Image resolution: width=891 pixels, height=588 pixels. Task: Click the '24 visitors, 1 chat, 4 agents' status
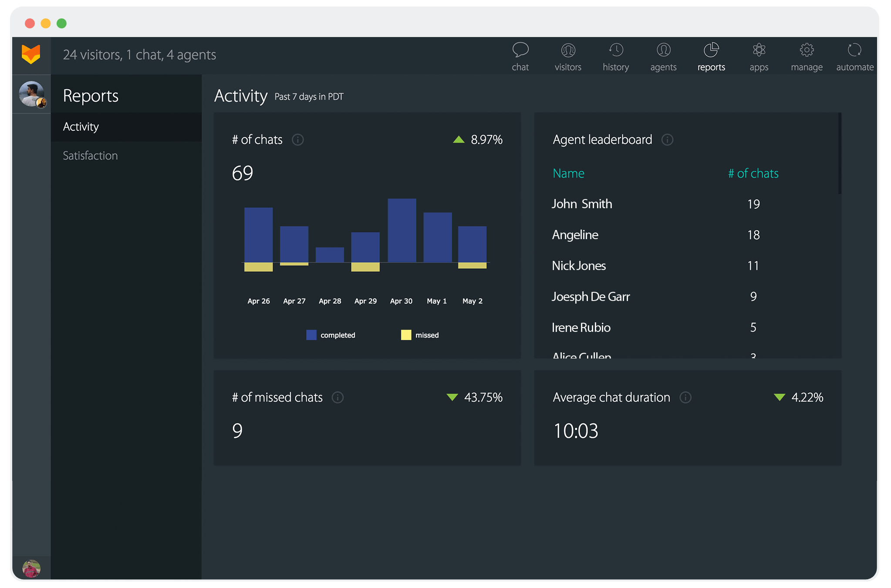point(139,55)
